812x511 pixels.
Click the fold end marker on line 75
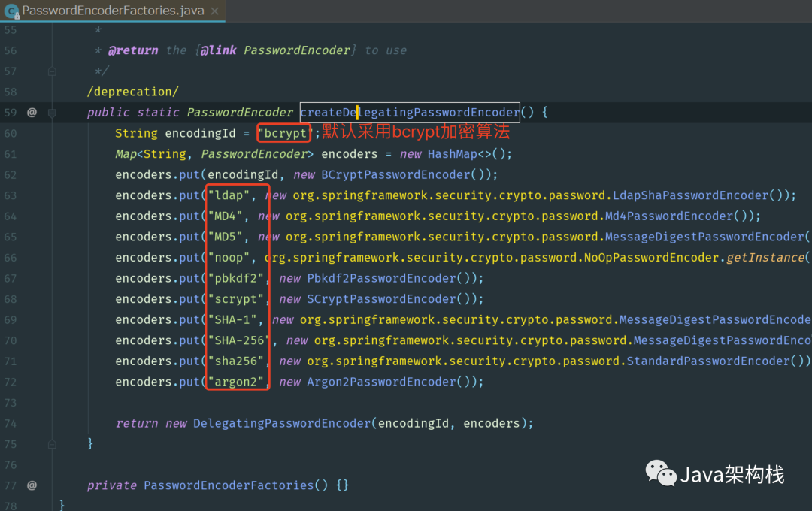[x=52, y=444]
